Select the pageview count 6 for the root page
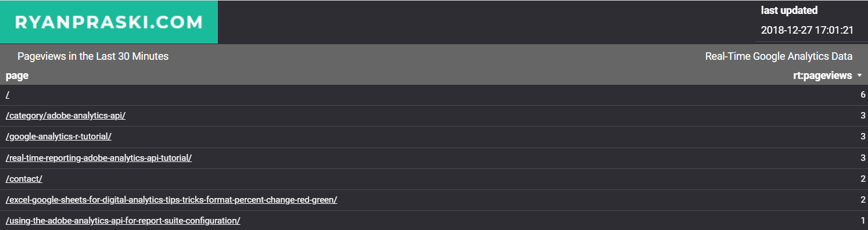This screenshot has width=868, height=230. [x=863, y=95]
